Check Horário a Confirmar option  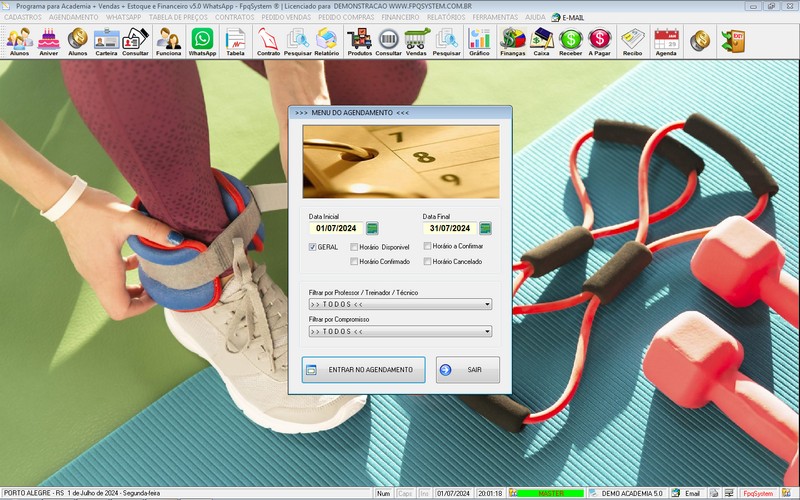pos(428,246)
